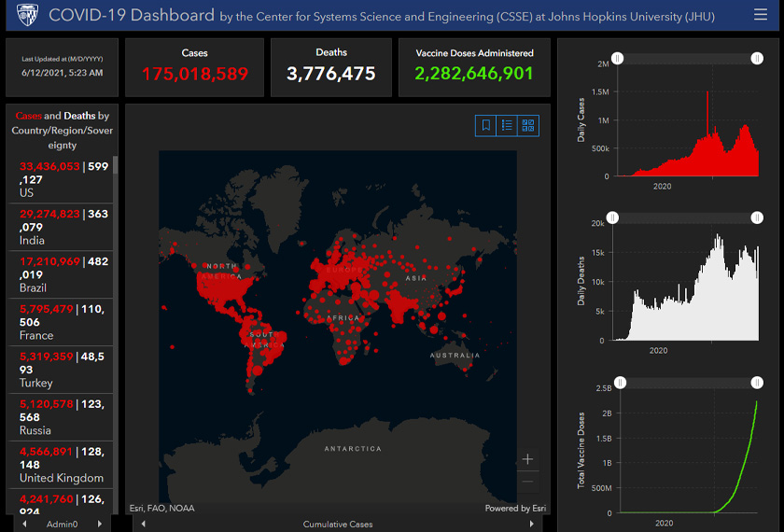Zoom out on the map
This screenshot has width=784, height=532.
coord(528,482)
